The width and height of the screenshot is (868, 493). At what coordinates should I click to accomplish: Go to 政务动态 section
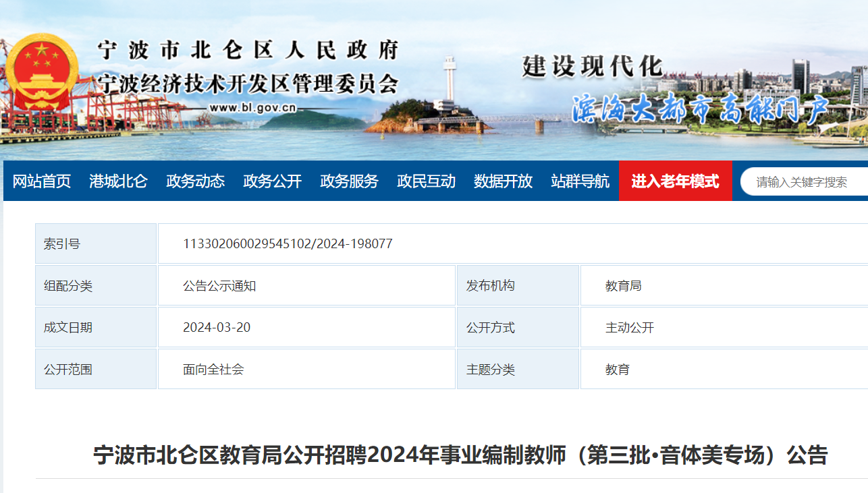point(195,181)
